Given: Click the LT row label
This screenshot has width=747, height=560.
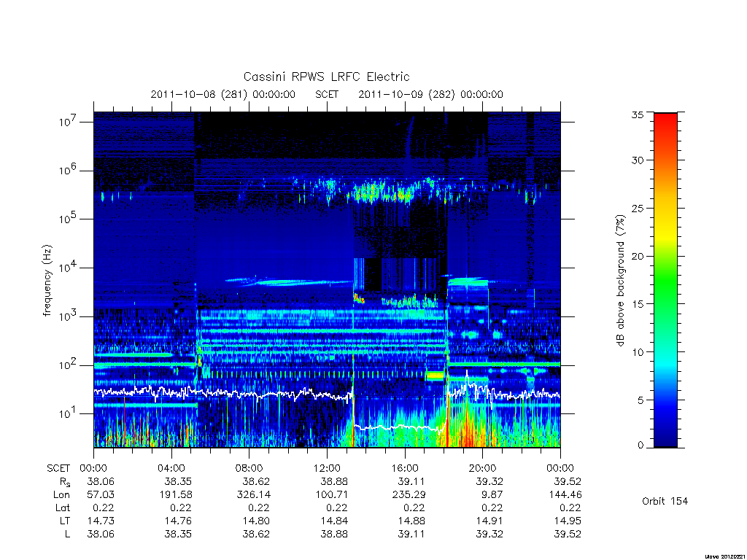Looking at the screenshot, I should click(65, 521).
